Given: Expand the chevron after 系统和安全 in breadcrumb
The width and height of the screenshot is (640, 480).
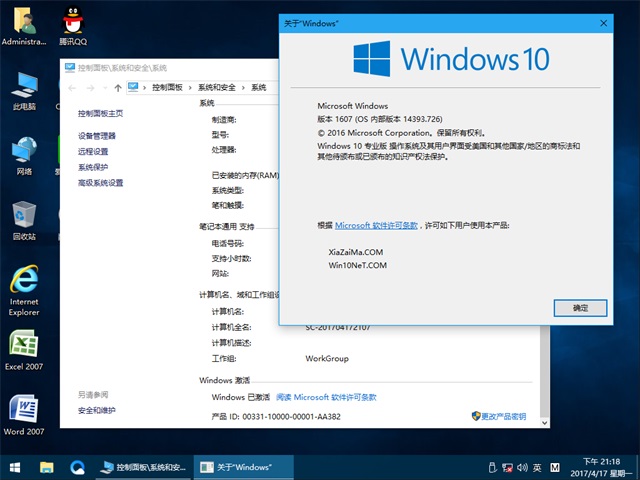Looking at the screenshot, I should click(244, 88).
